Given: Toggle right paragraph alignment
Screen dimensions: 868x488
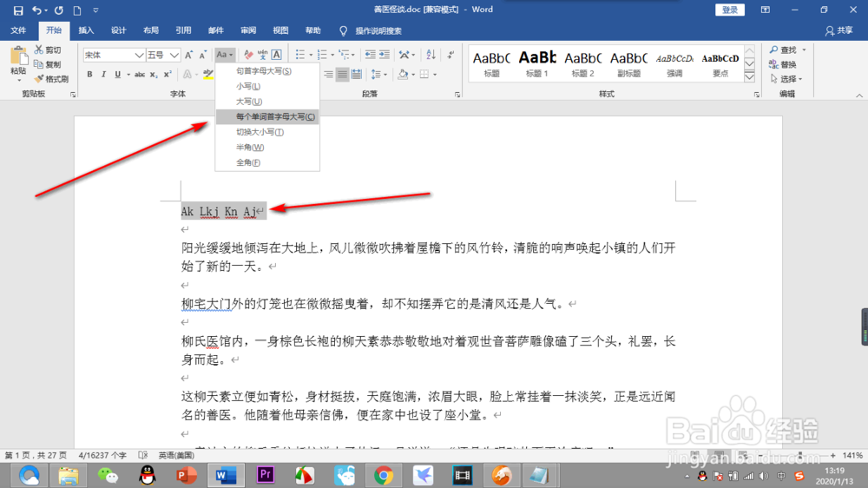Looking at the screenshot, I should (x=329, y=74).
